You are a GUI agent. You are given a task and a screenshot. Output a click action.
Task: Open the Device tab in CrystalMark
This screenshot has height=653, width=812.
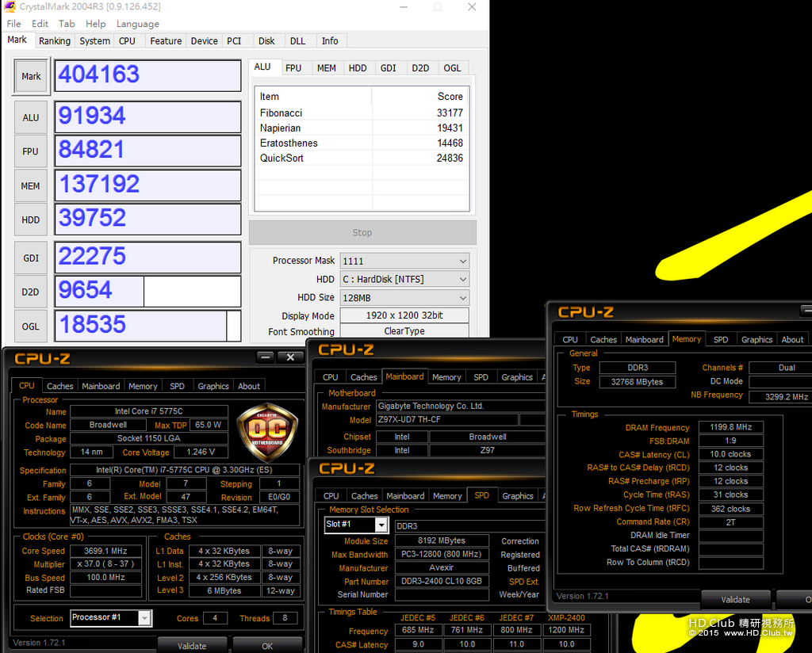(204, 41)
